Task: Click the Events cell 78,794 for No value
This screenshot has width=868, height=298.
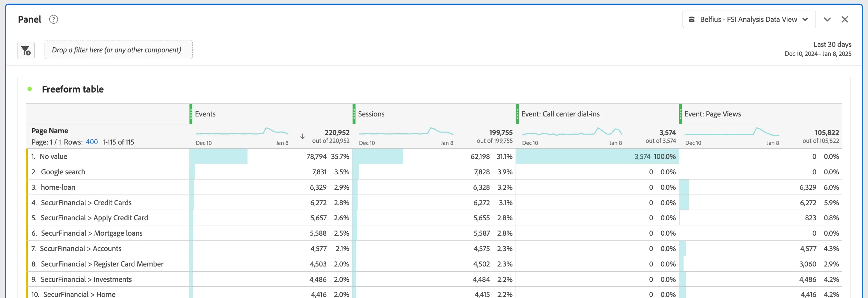Action: [x=271, y=157]
